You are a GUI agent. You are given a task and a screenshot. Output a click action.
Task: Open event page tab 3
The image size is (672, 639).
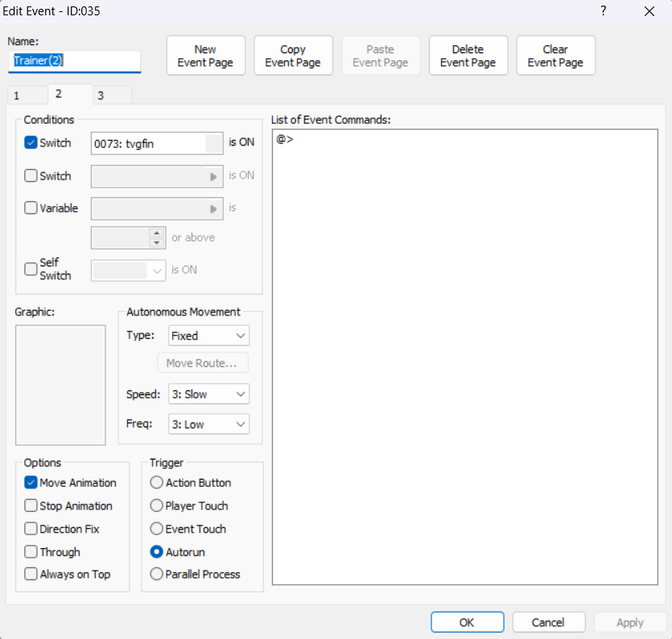(101, 96)
